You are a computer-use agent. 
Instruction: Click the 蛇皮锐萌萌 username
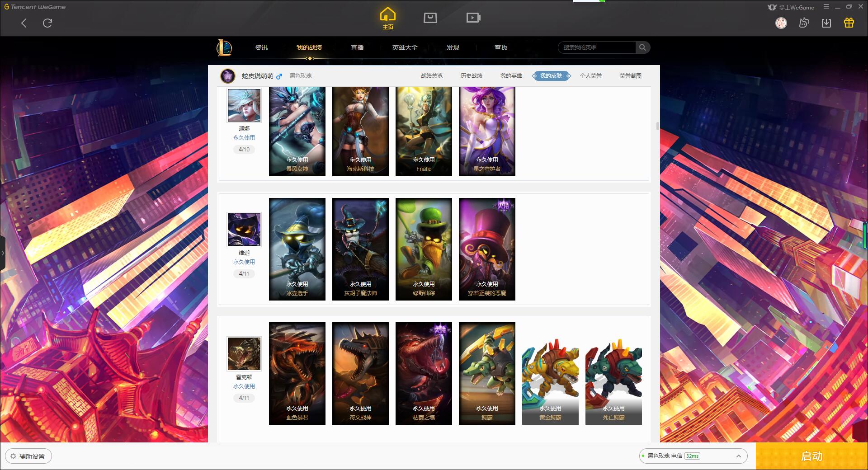tap(258, 76)
